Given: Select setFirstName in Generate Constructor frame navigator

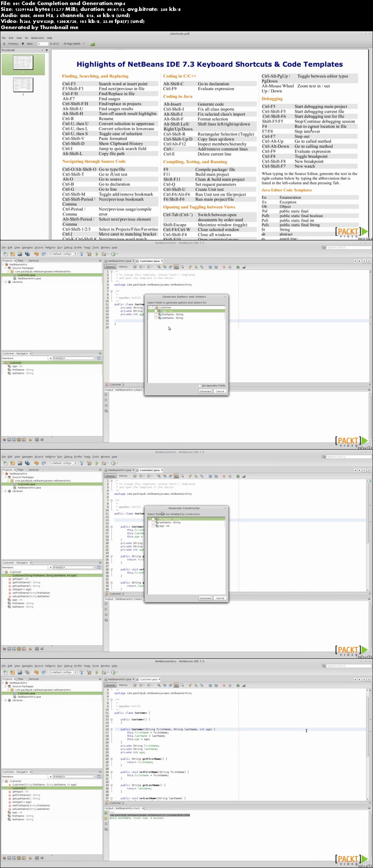Looking at the screenshot, I should point(31,593).
